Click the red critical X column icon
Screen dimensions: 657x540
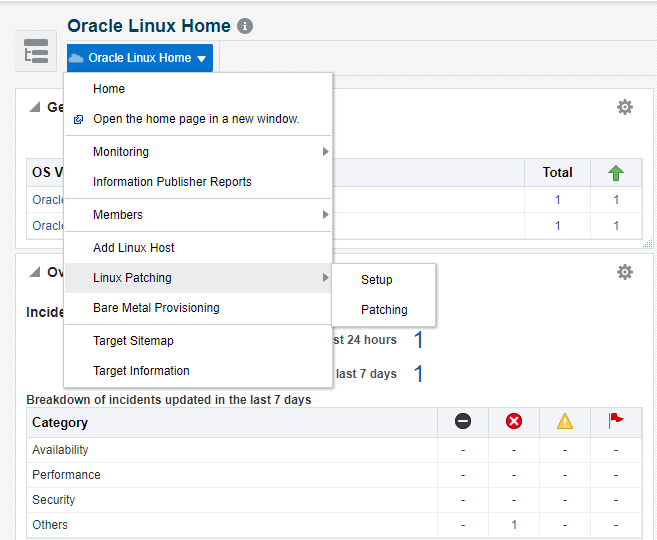[x=514, y=421]
